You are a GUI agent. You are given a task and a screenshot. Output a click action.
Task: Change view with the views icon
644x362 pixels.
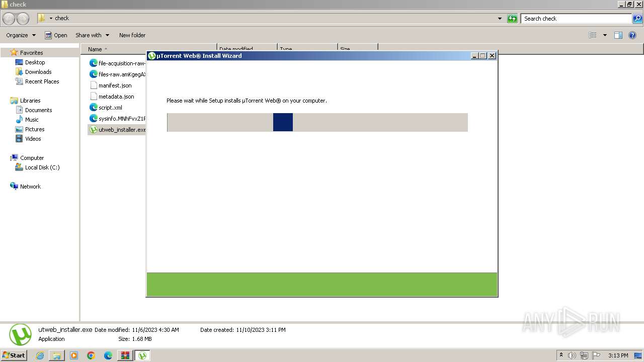(x=593, y=35)
